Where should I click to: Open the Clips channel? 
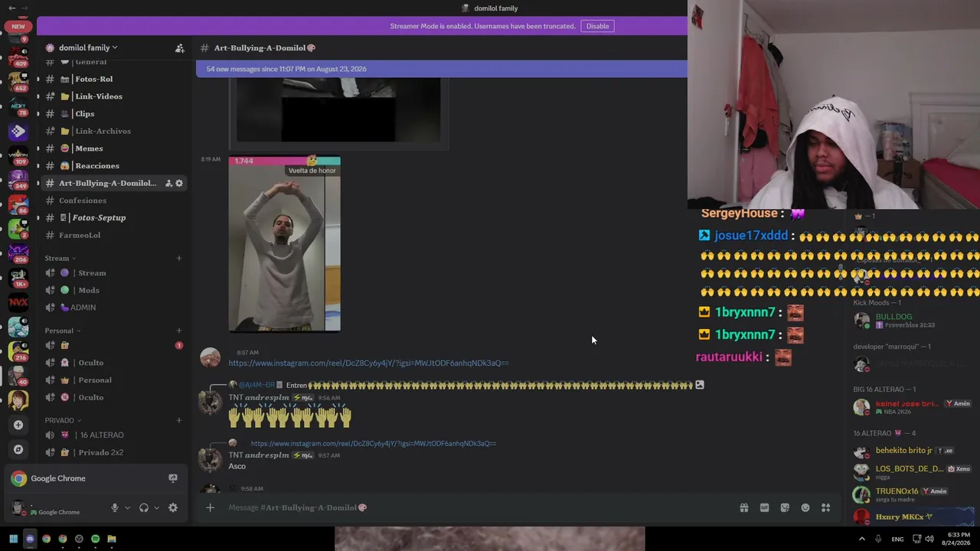tap(113, 114)
